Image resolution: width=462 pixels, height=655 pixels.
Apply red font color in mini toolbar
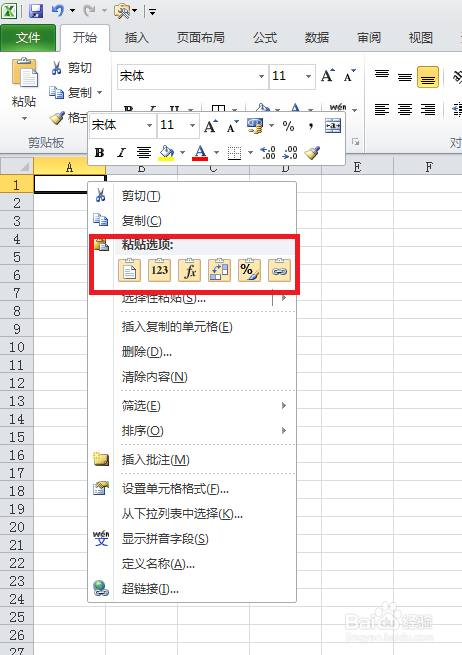(x=200, y=153)
